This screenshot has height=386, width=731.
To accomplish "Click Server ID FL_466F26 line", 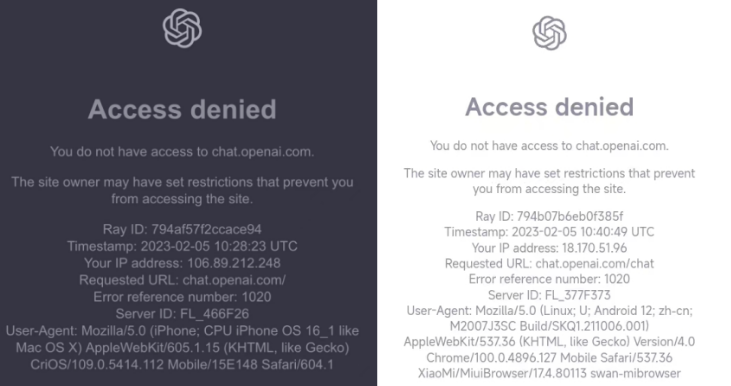I will (x=182, y=314).
